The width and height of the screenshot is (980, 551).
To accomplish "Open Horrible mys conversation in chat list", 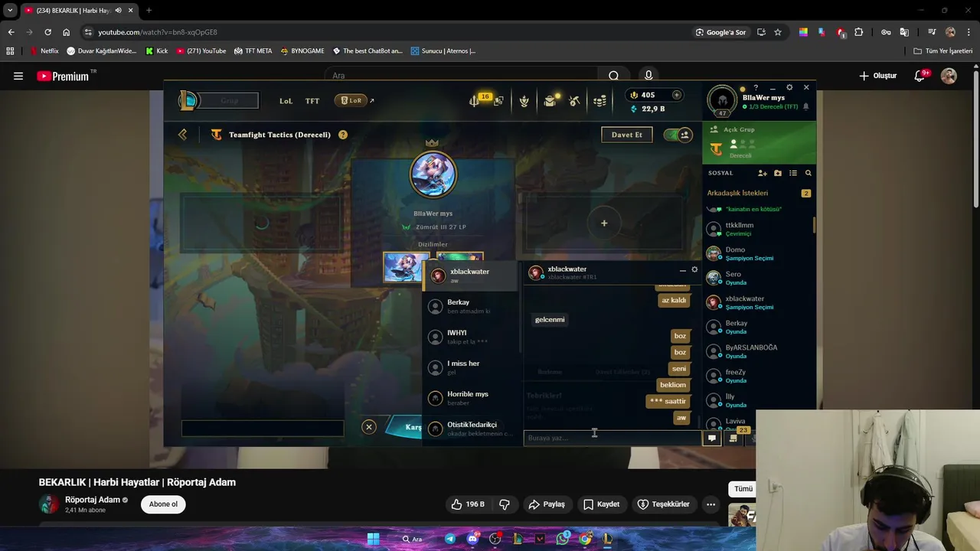I will coord(471,398).
